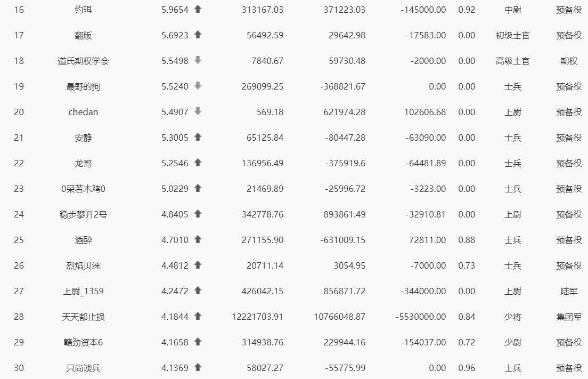The height and width of the screenshot is (379, 588).
Task: Click the up arrow beside 5.9654
Action: pyautogui.click(x=198, y=10)
